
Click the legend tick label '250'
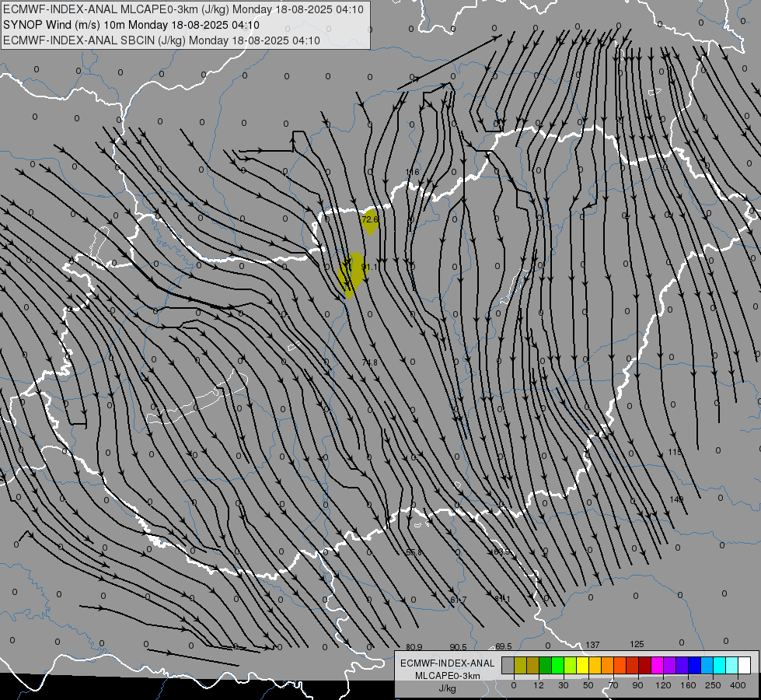point(713,685)
